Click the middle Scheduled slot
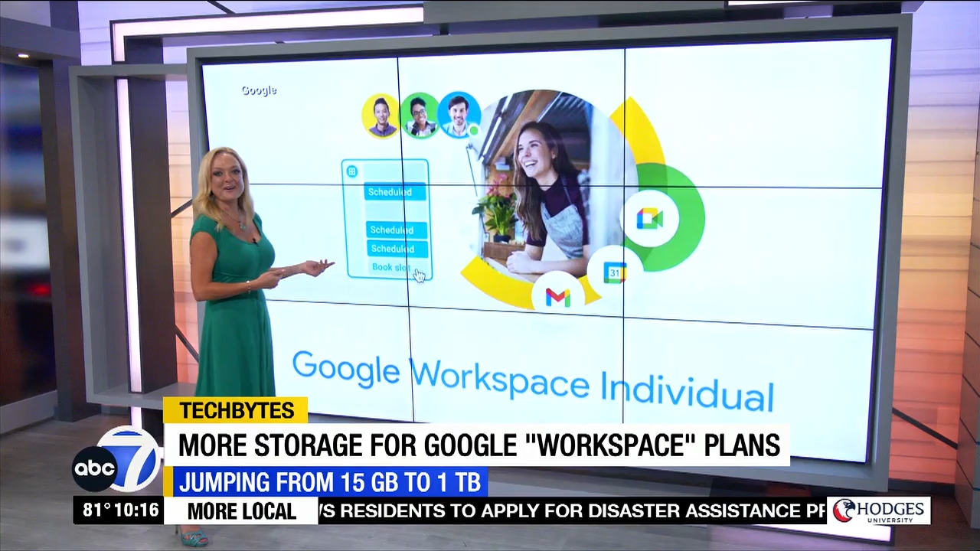Image resolution: width=980 pixels, height=551 pixels. coord(397,230)
